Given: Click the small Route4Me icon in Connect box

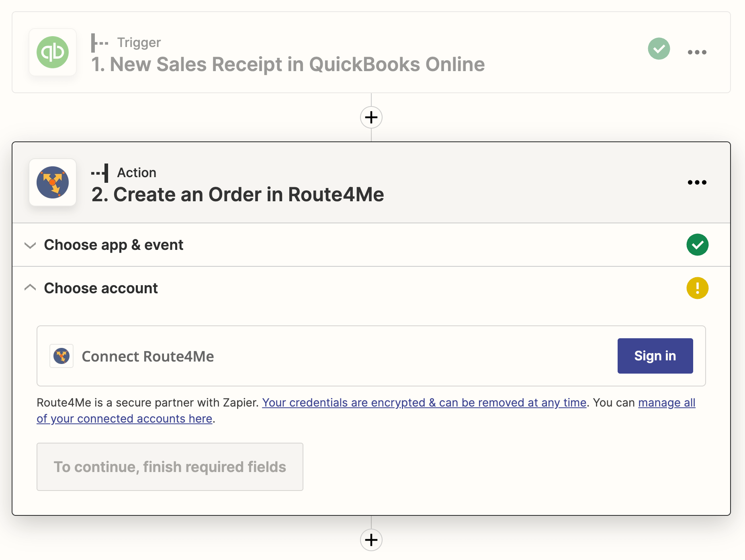Looking at the screenshot, I should [x=61, y=356].
